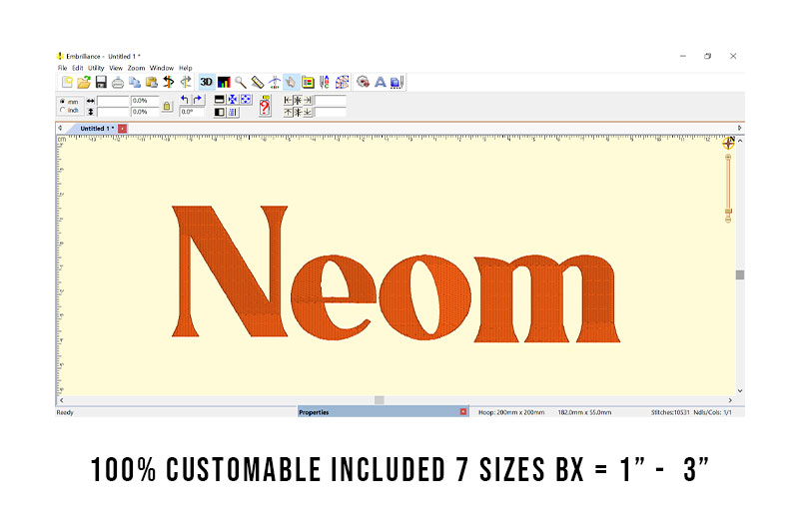Open the Window menu
The image size is (799, 532).
tap(162, 68)
